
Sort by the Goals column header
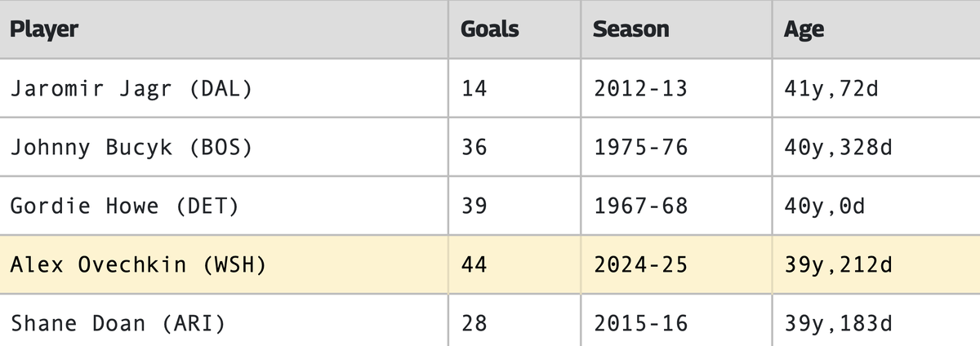(x=489, y=29)
